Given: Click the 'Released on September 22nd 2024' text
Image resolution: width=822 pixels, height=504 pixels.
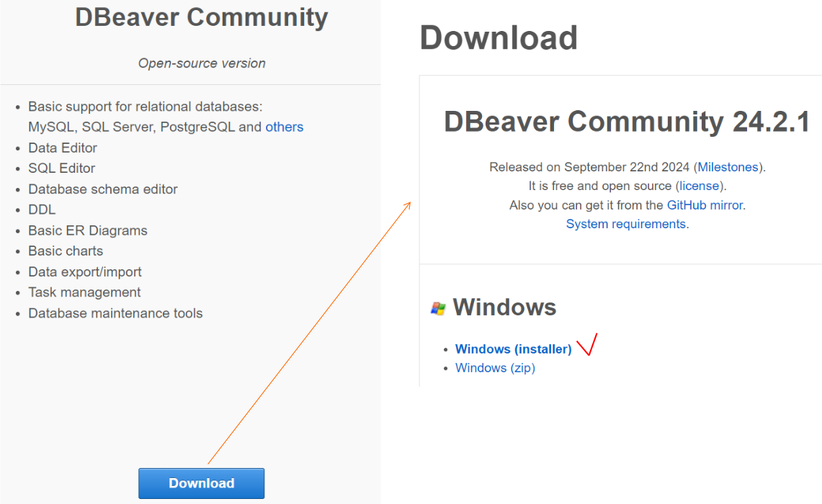Looking at the screenshot, I should point(589,167).
